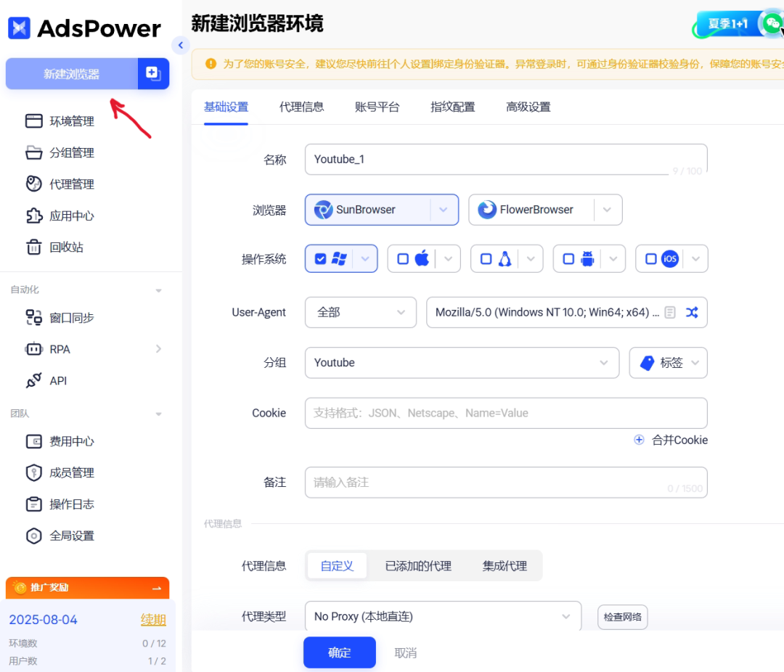Open the 分组 group dropdown showing Youtube
This screenshot has height=672, width=784.
[462, 363]
